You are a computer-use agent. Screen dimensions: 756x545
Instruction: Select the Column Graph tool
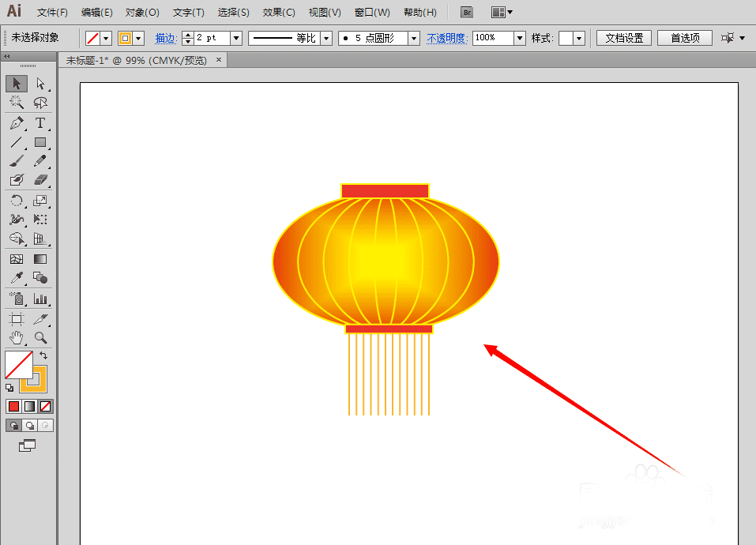click(40, 299)
